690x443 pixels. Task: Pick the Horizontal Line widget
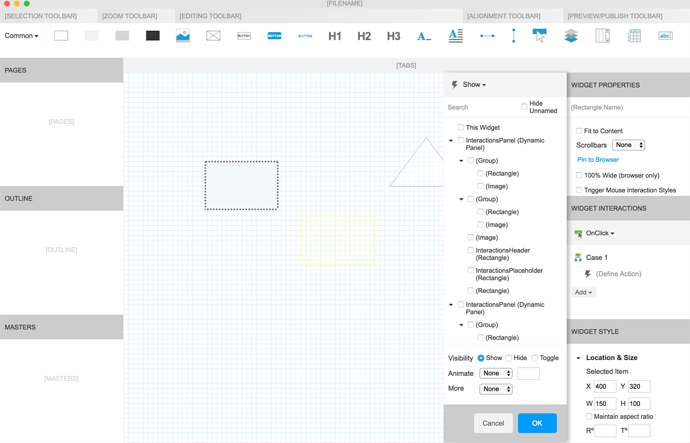click(x=487, y=36)
